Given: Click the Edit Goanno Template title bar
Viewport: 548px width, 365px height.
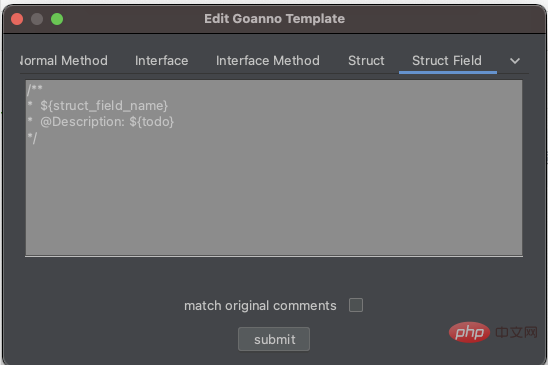Looking at the screenshot, I should click(274, 19).
